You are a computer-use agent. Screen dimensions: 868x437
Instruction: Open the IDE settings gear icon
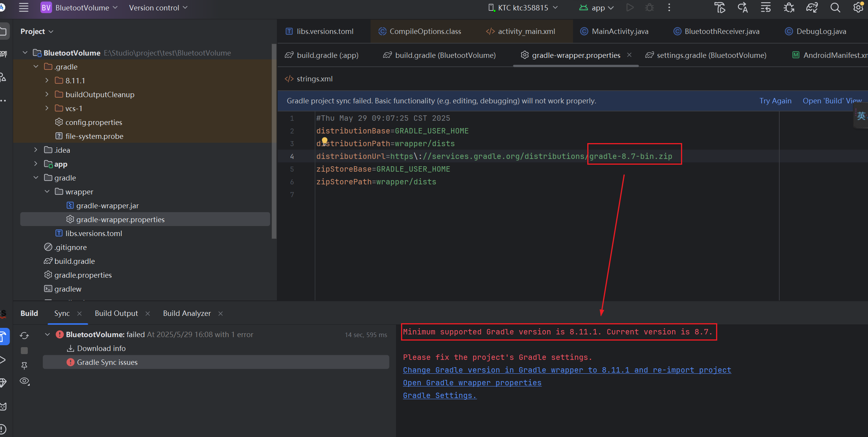pyautogui.click(x=858, y=8)
